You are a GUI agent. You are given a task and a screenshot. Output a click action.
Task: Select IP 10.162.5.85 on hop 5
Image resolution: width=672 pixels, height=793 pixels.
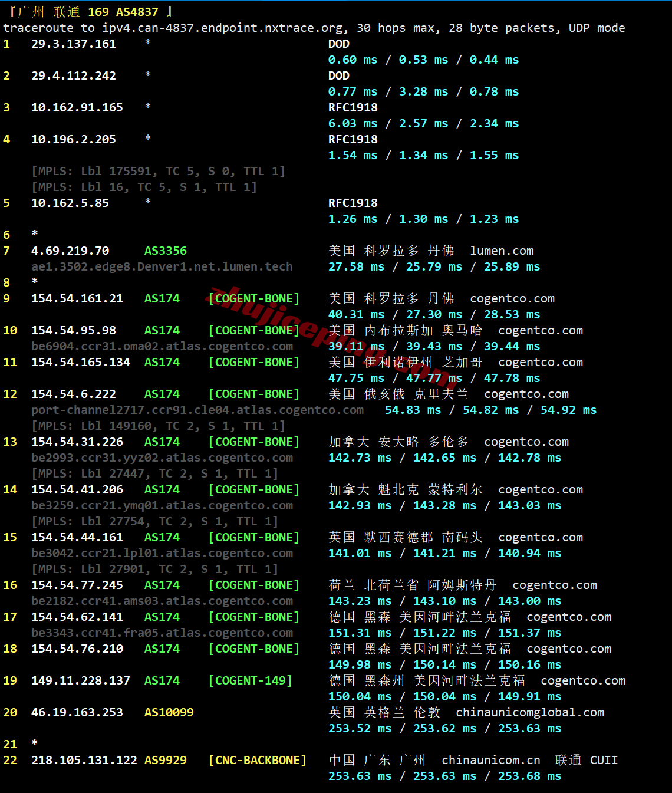coord(70,203)
